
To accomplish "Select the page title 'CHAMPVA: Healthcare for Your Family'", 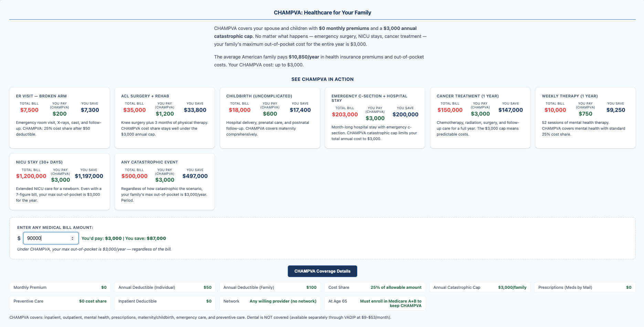I will coord(323,12).
